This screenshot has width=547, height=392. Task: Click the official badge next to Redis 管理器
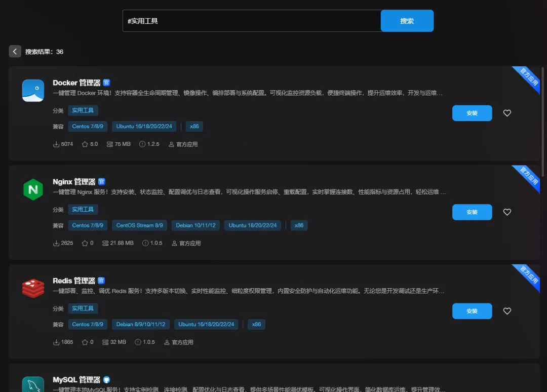tap(101, 281)
